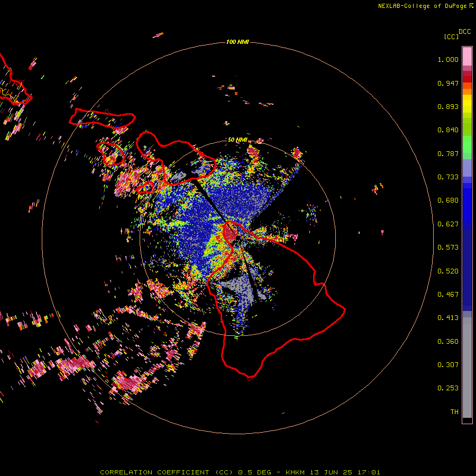Click the 13 JUN 25 date in caption
476x476 pixels.
click(x=331, y=472)
